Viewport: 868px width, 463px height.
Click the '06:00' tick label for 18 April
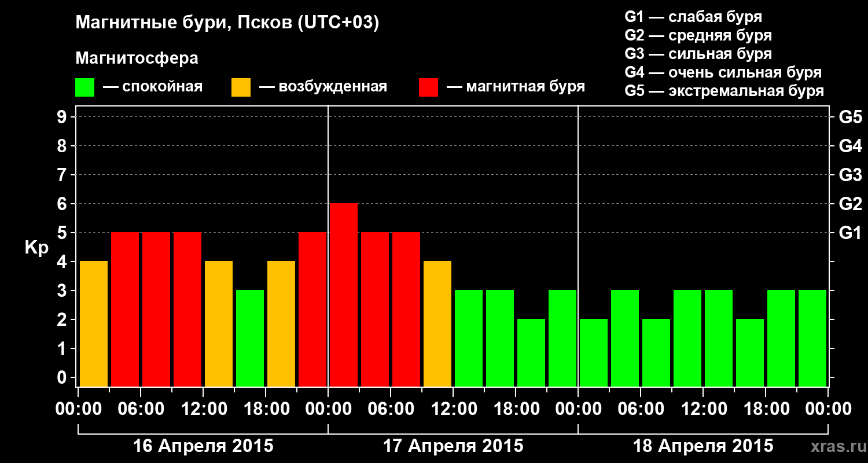point(641,409)
